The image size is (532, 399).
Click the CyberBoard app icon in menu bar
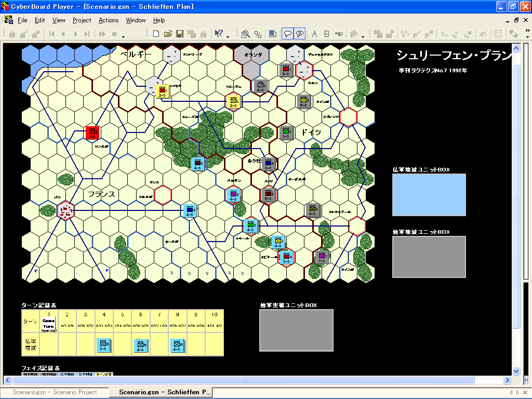point(8,20)
